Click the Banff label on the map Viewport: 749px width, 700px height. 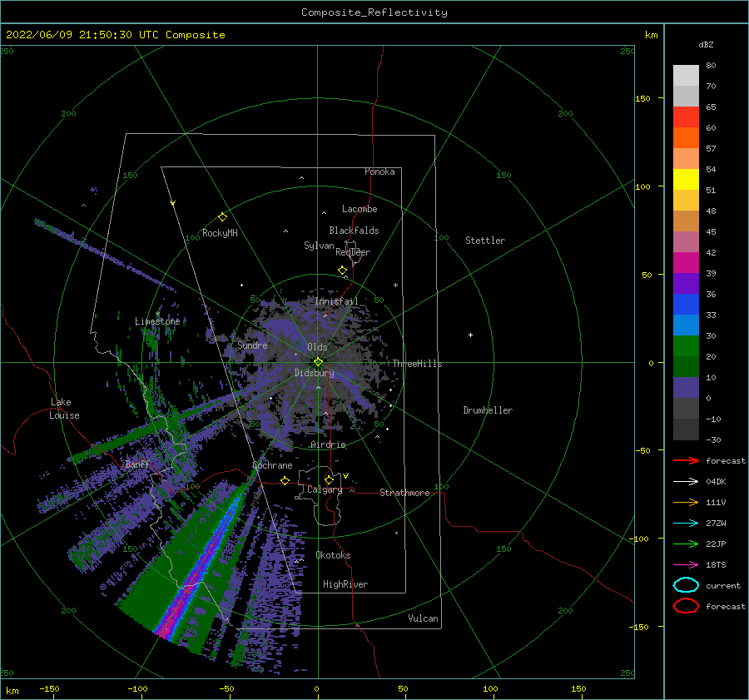pos(137,464)
